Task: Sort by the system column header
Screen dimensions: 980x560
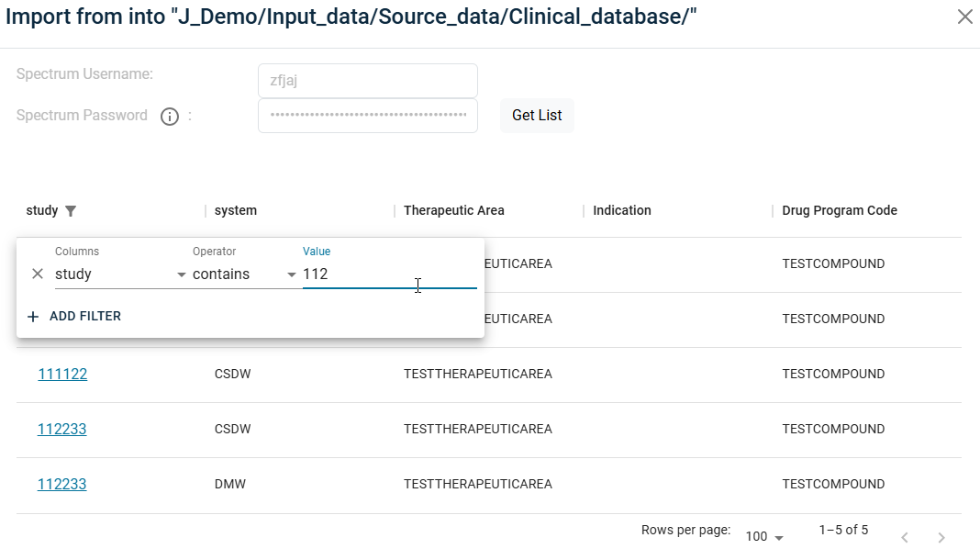Action: click(x=236, y=210)
